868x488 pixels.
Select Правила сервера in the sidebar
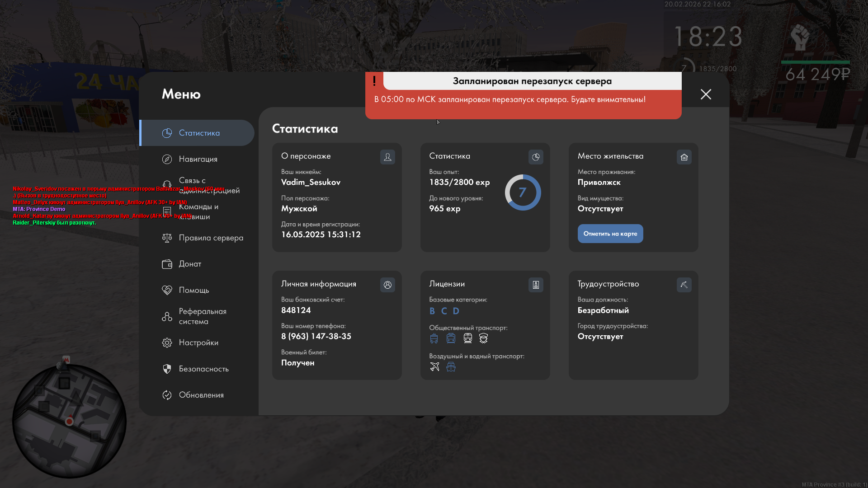211,238
